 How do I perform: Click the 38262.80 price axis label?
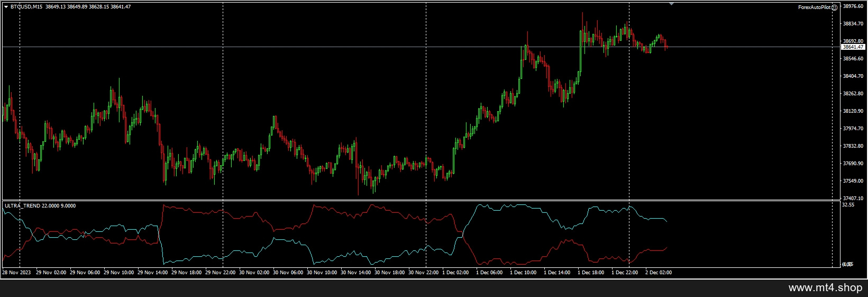[853, 94]
